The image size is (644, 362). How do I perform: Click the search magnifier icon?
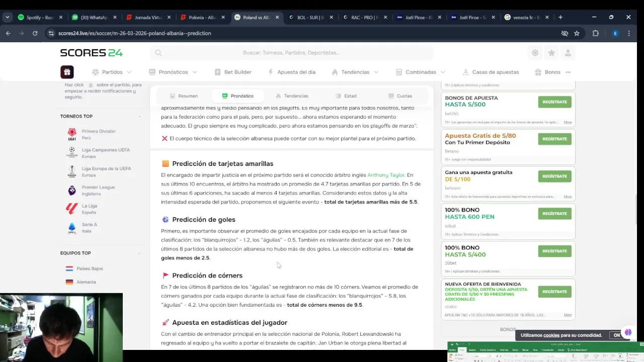tap(158, 53)
